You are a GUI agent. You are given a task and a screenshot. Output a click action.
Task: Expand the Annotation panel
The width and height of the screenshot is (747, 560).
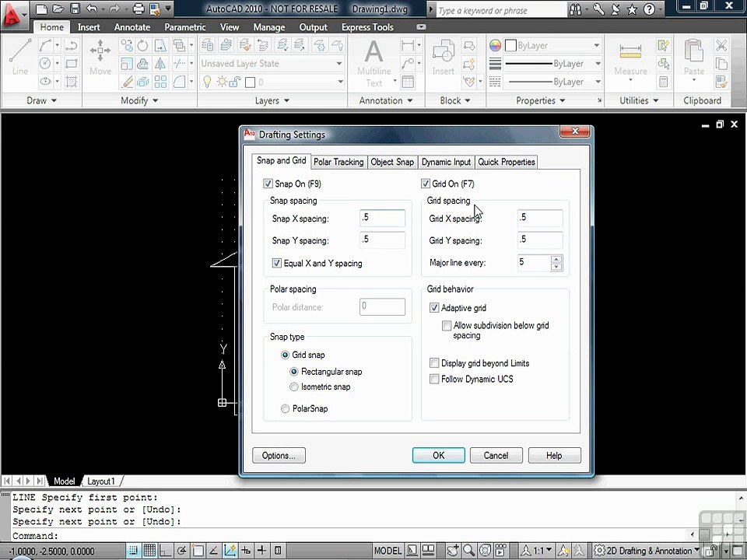(385, 100)
